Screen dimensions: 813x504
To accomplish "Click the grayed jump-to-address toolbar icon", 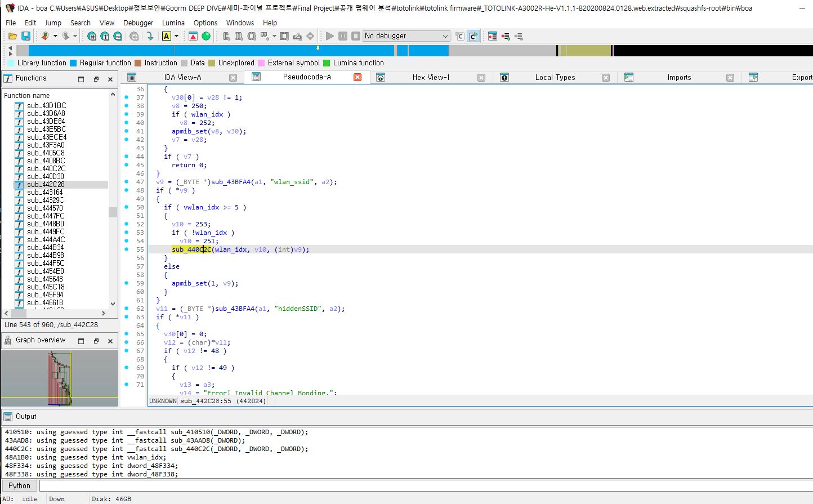I will click(134, 36).
